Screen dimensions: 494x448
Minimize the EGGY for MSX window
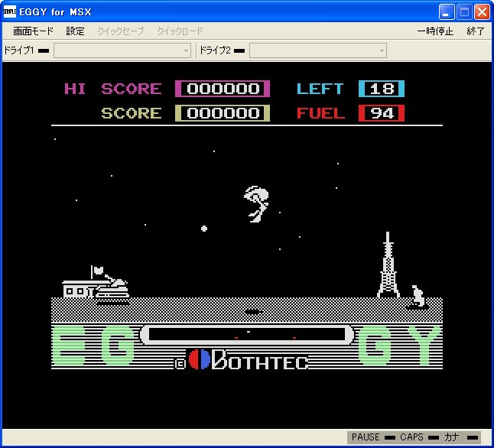447,12
